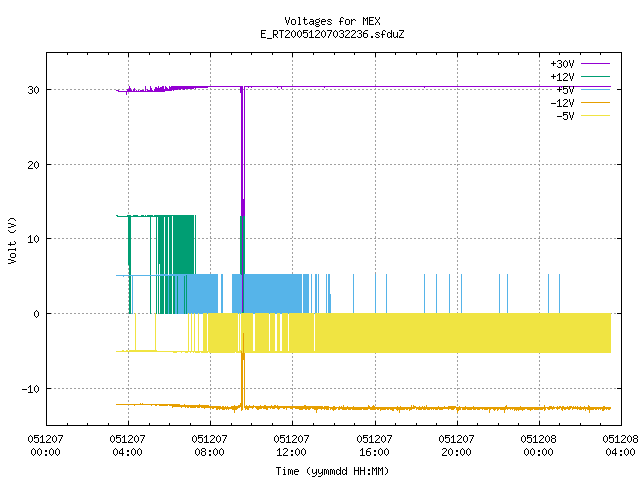Click the large yellow -5V data band
The width and height of the screenshot is (640, 480).
point(461,333)
